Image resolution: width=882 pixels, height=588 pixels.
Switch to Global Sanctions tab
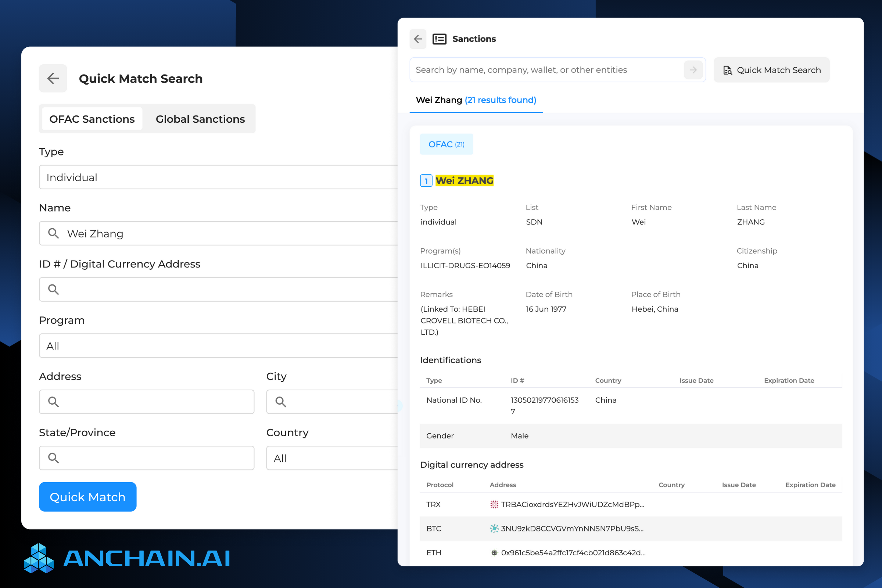(200, 119)
